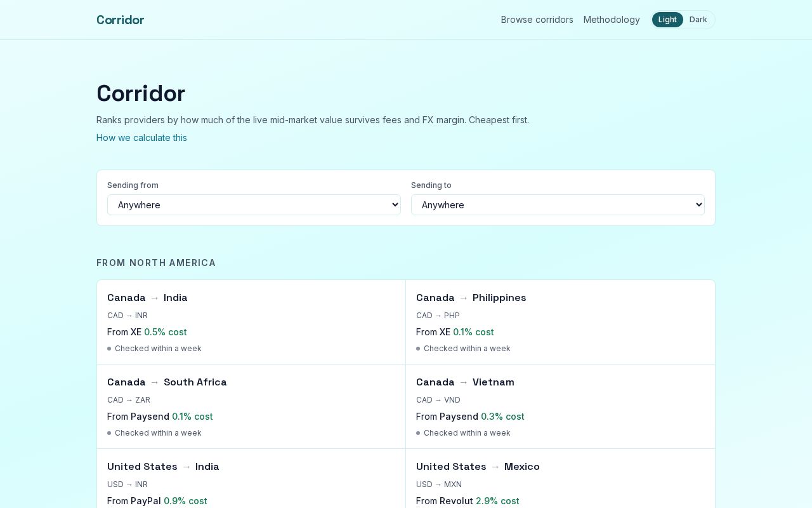Open Browse corridors page

click(537, 20)
